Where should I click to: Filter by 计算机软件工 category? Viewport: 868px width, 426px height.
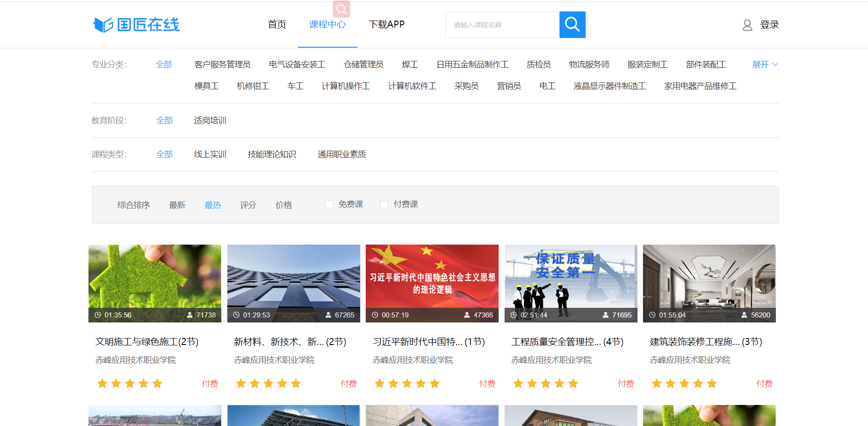[412, 86]
